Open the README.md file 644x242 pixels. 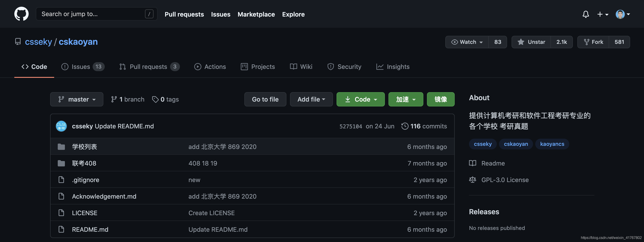pos(90,229)
